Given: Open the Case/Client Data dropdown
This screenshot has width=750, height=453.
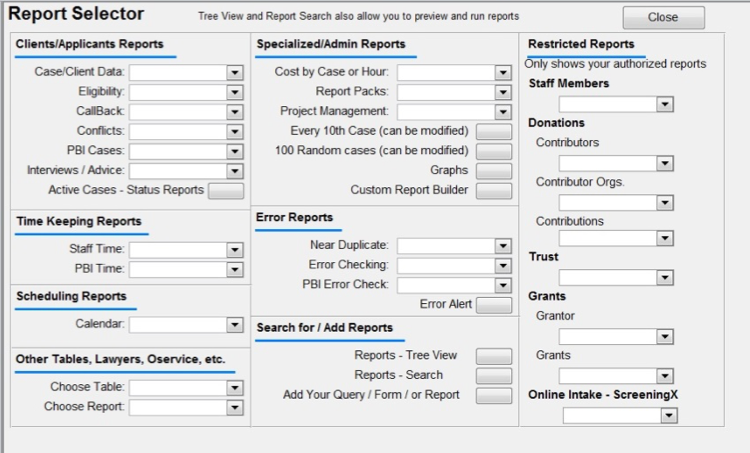Looking at the screenshot, I should pos(234,72).
